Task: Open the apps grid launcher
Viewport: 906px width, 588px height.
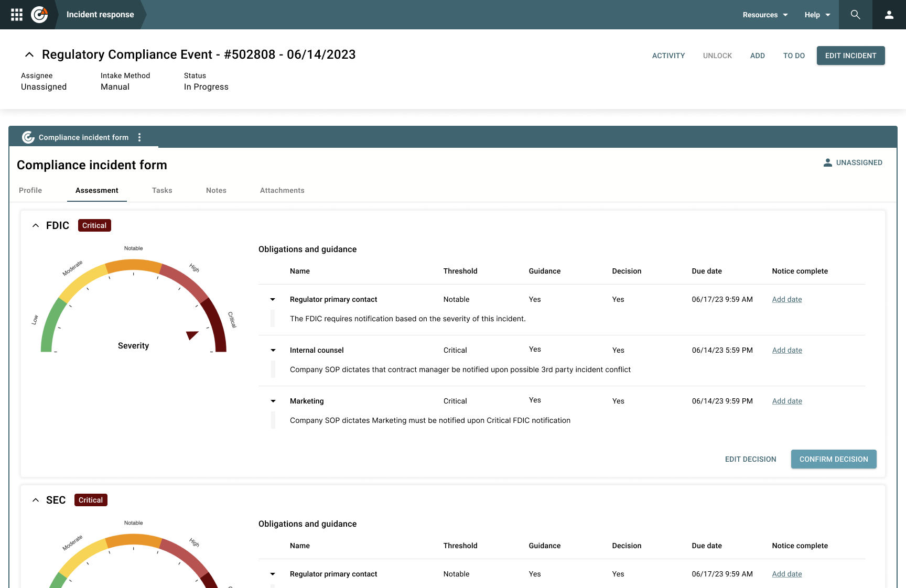Action: (x=17, y=15)
